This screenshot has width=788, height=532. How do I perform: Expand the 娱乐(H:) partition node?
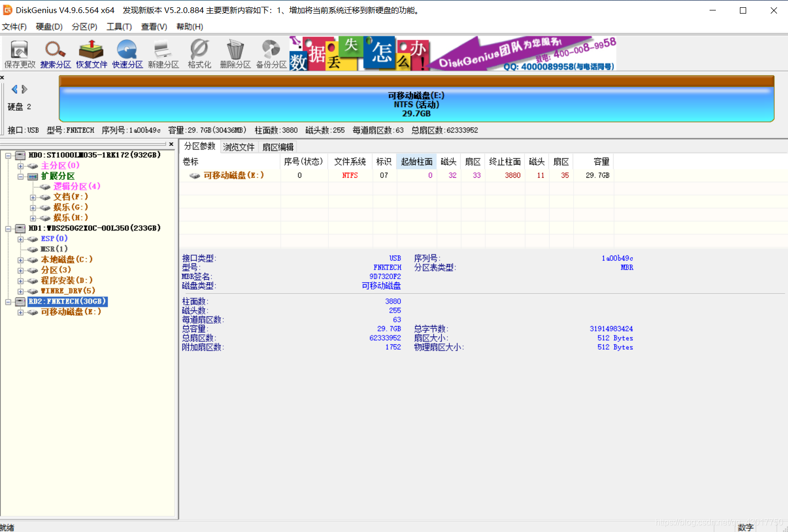(x=33, y=218)
